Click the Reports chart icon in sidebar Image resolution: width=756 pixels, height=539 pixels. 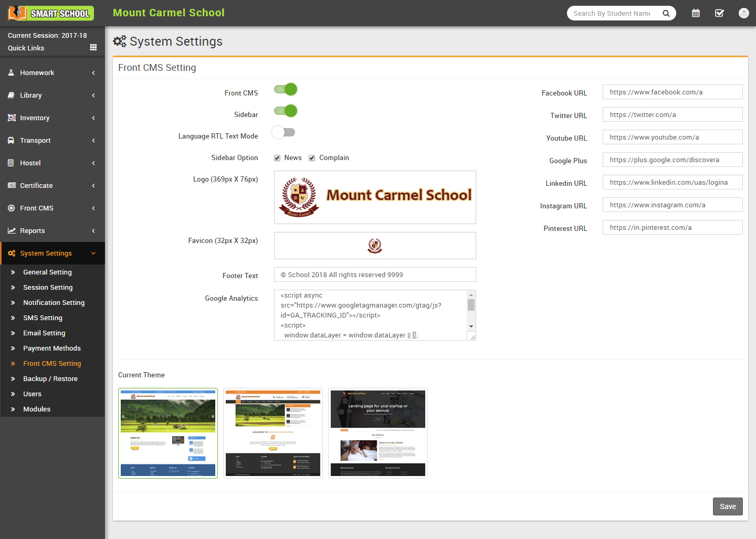[11, 231]
